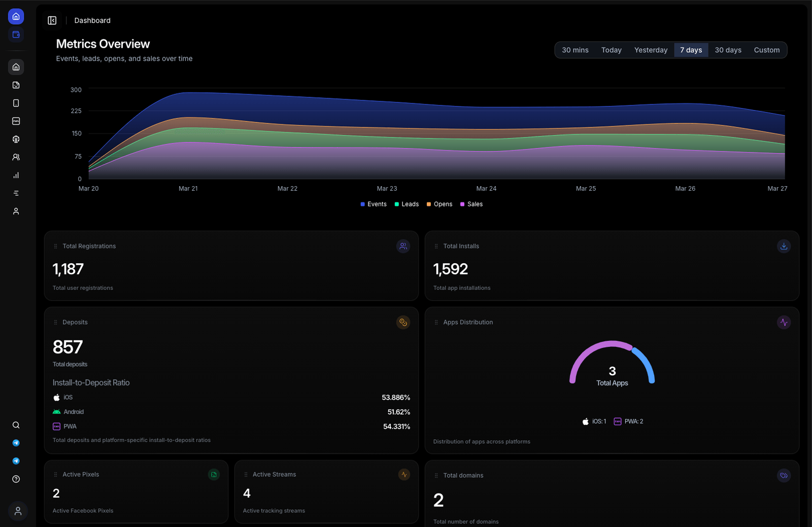The image size is (812, 527).
Task: Click the Opens orange legend swatch
Action: 429,204
